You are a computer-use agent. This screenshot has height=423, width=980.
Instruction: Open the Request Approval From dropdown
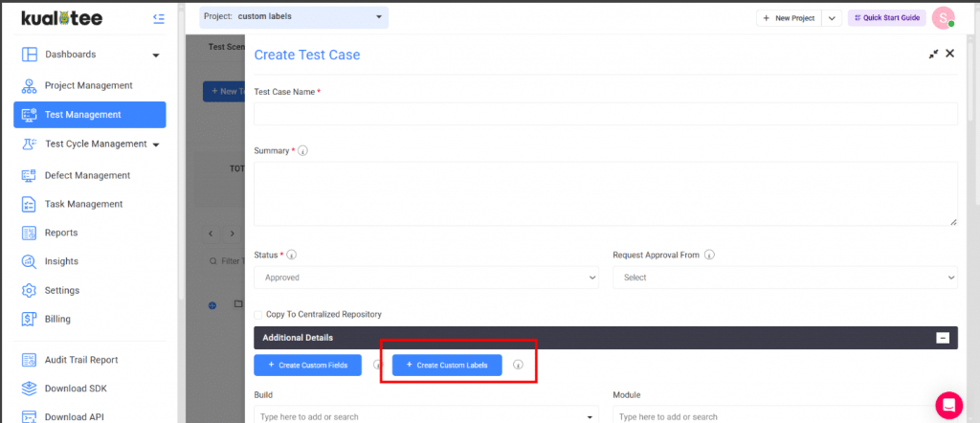coord(784,278)
